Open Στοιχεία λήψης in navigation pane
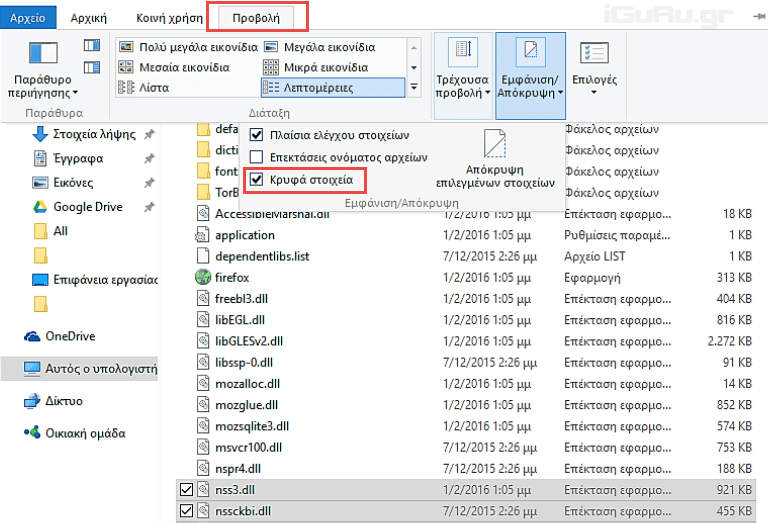 coord(93,134)
